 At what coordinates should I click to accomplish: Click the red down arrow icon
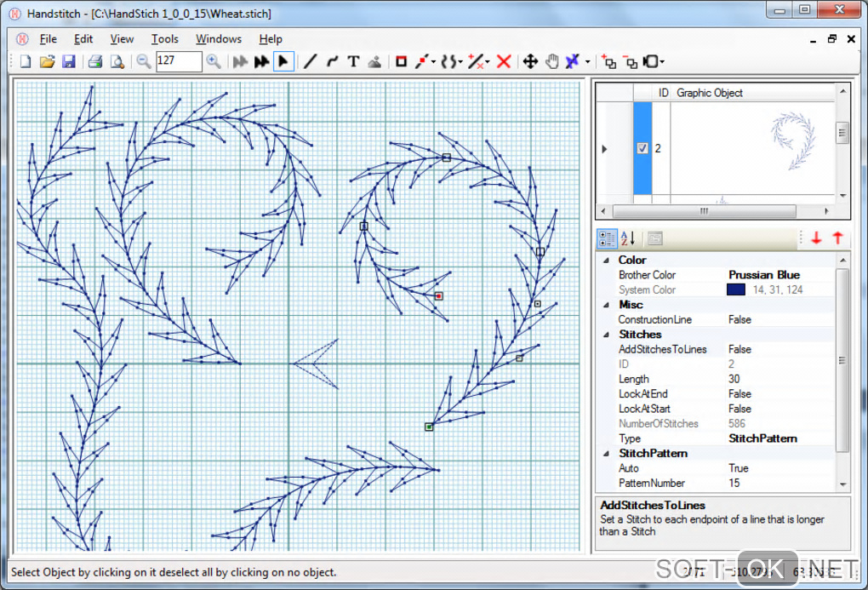coord(816,238)
